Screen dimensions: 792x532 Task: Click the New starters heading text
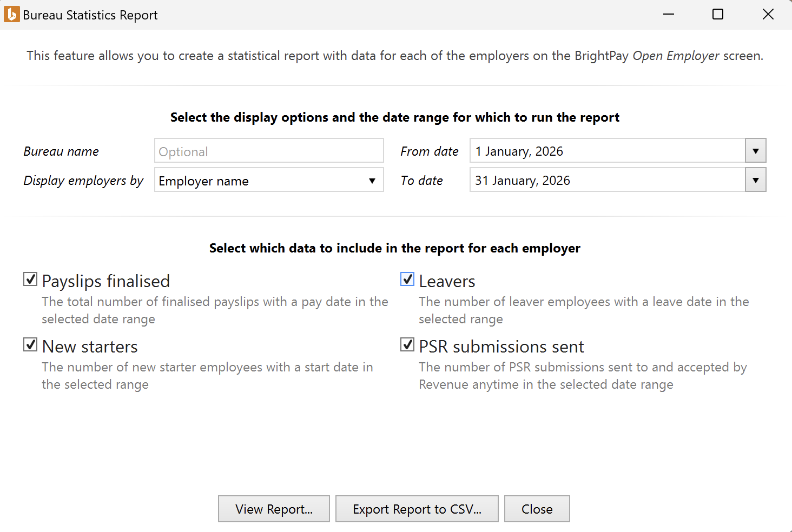(x=90, y=347)
